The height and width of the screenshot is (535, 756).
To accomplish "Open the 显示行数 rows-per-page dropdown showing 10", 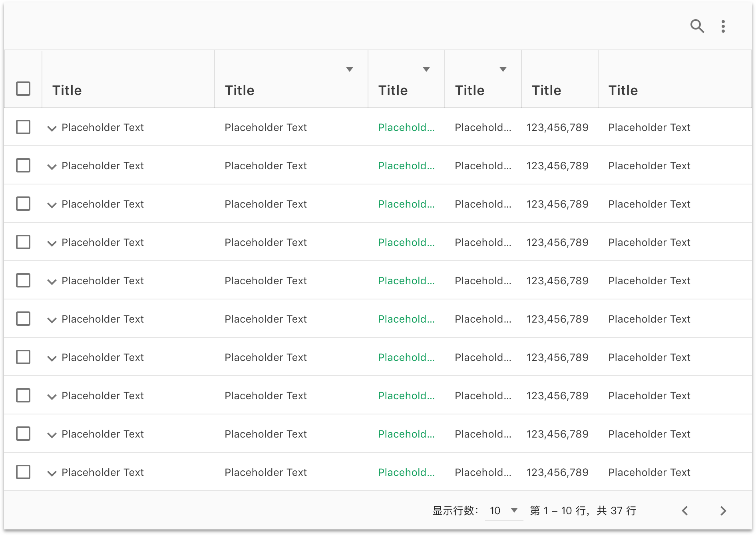I will [x=504, y=511].
